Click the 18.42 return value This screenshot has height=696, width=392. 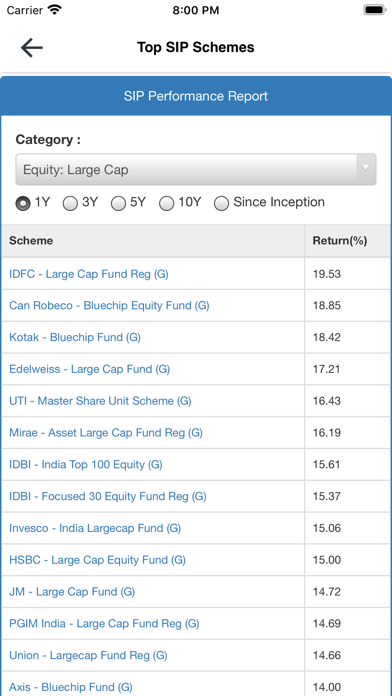tap(327, 337)
